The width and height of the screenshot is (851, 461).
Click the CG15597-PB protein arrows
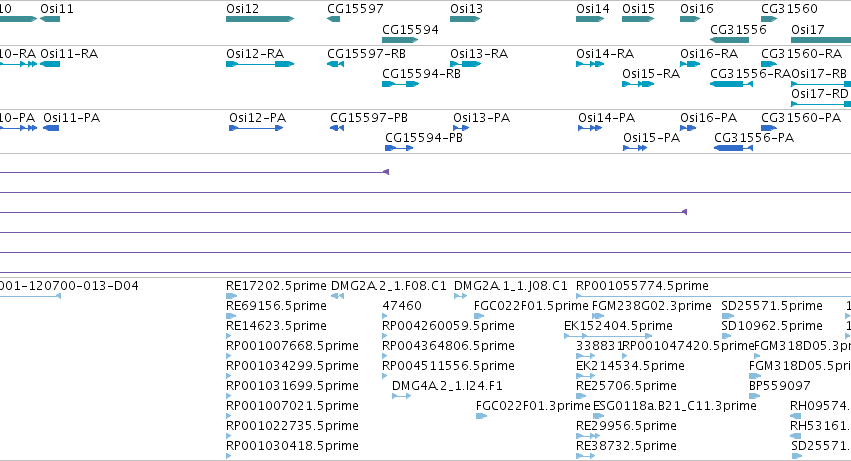click(x=337, y=128)
